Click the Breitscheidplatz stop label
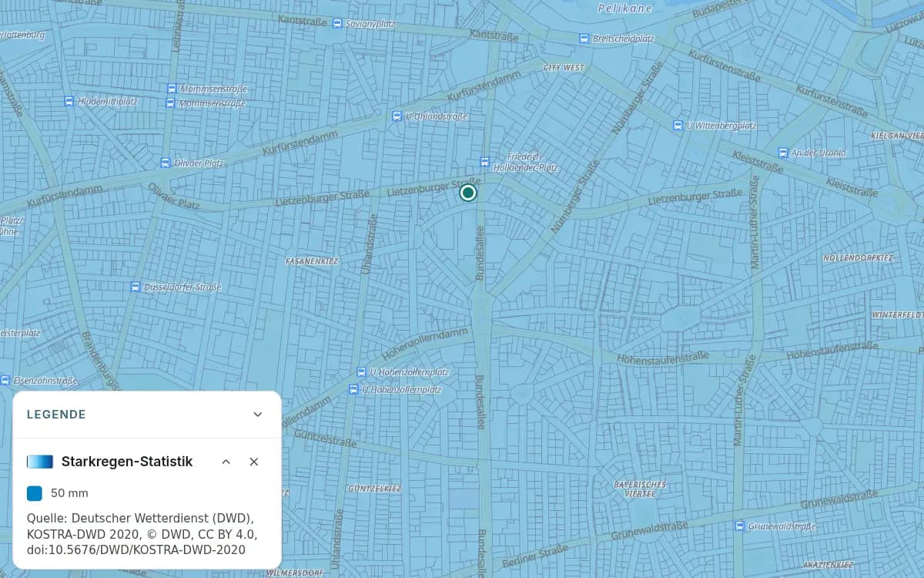 click(x=623, y=39)
